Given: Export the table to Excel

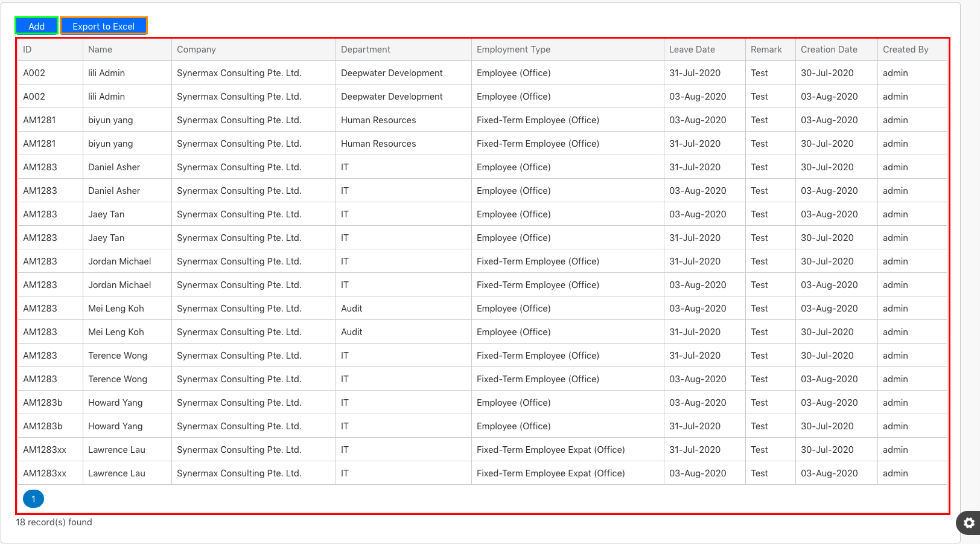Looking at the screenshot, I should tap(103, 26).
